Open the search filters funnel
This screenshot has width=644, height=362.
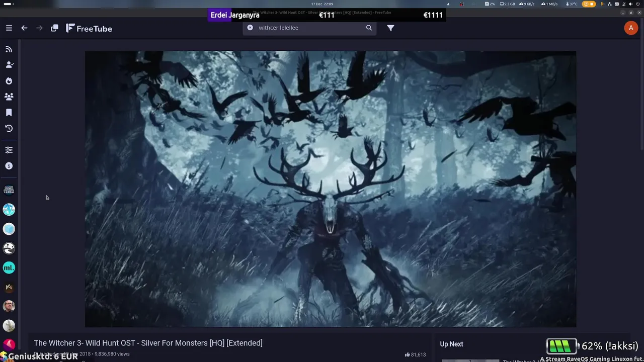point(390,28)
